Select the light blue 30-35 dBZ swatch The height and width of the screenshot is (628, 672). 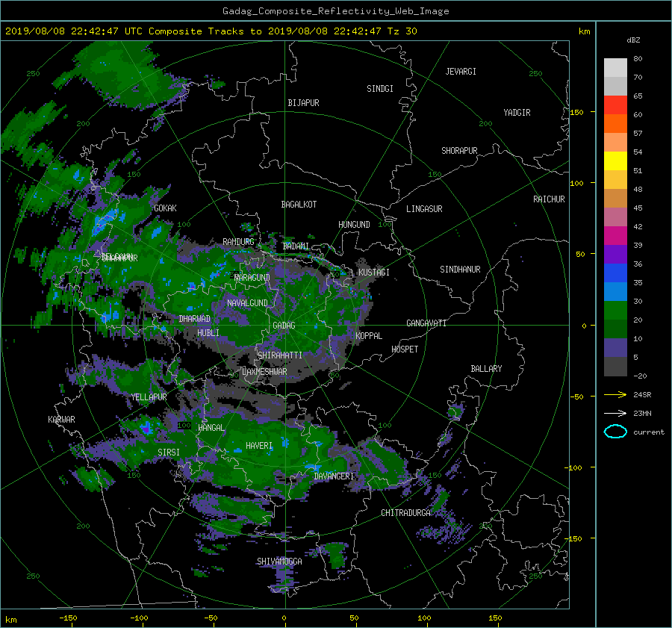[615, 291]
